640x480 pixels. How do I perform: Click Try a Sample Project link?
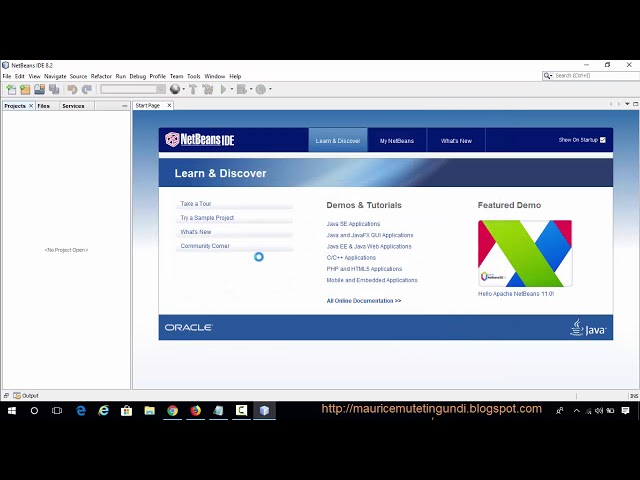point(207,218)
